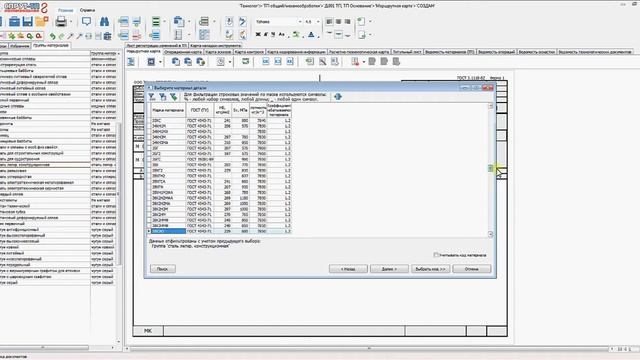
Task: Click the green horizontal lines icon in the toolbar
Action: tap(156, 22)
